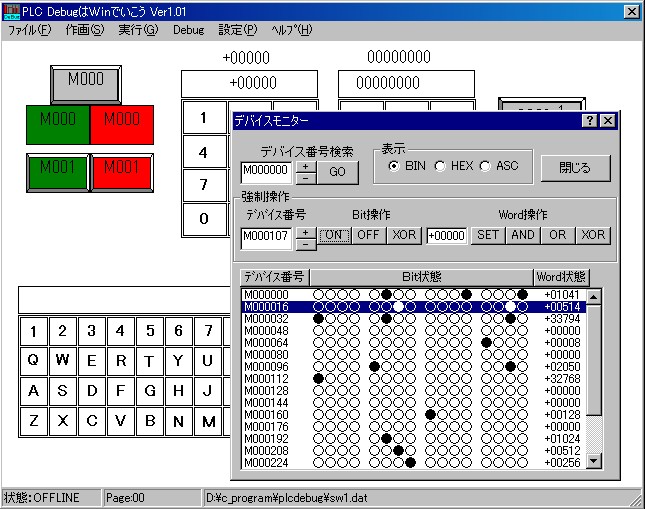The height and width of the screenshot is (509, 645).
Task: Select the BIN display radio button
Action: [x=394, y=166]
